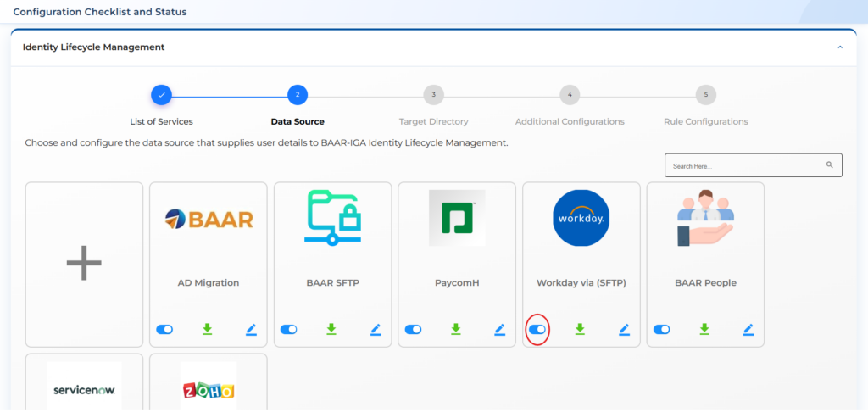Viewport: 868px width, 418px height.
Task: Click the Rule Configurations step label
Action: point(706,122)
